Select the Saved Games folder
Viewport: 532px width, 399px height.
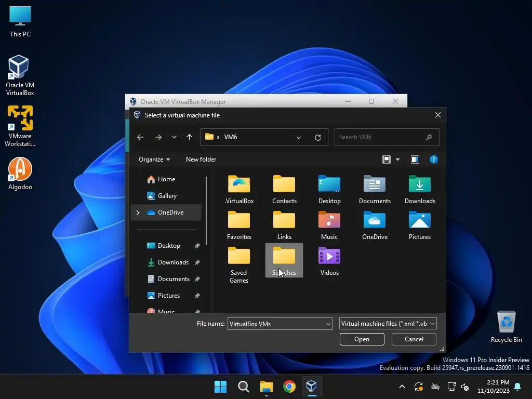click(239, 264)
